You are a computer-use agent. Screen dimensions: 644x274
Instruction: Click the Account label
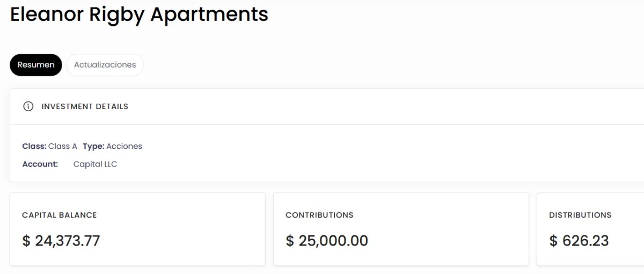[40, 164]
